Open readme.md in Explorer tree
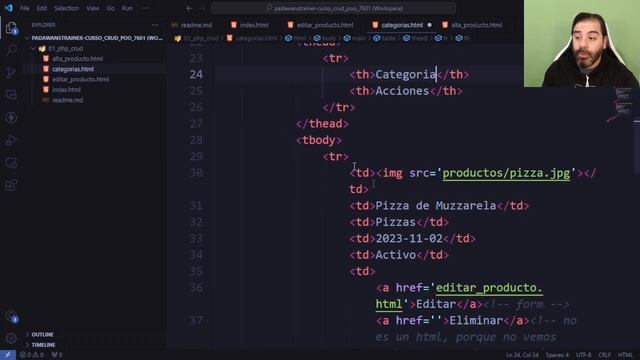 (x=67, y=100)
